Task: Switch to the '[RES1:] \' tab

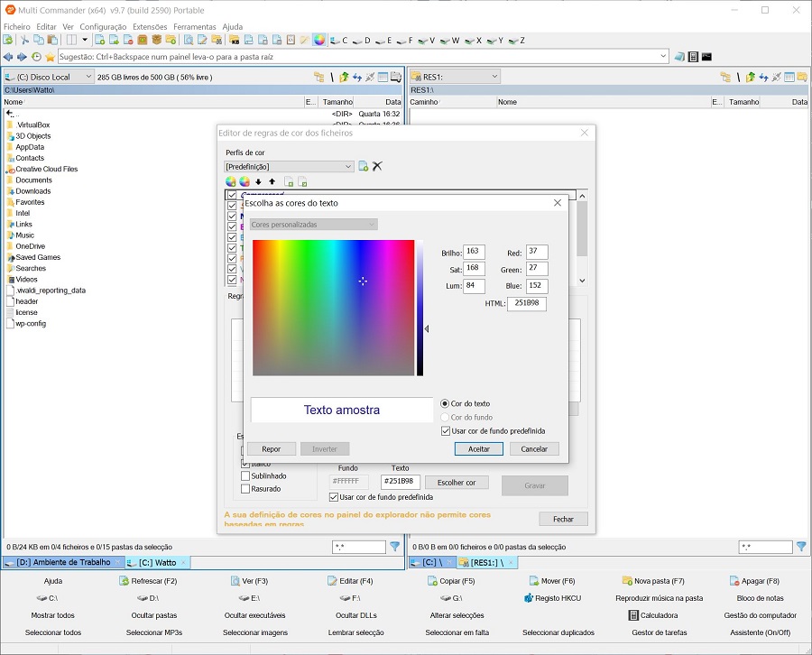Action: [x=487, y=562]
